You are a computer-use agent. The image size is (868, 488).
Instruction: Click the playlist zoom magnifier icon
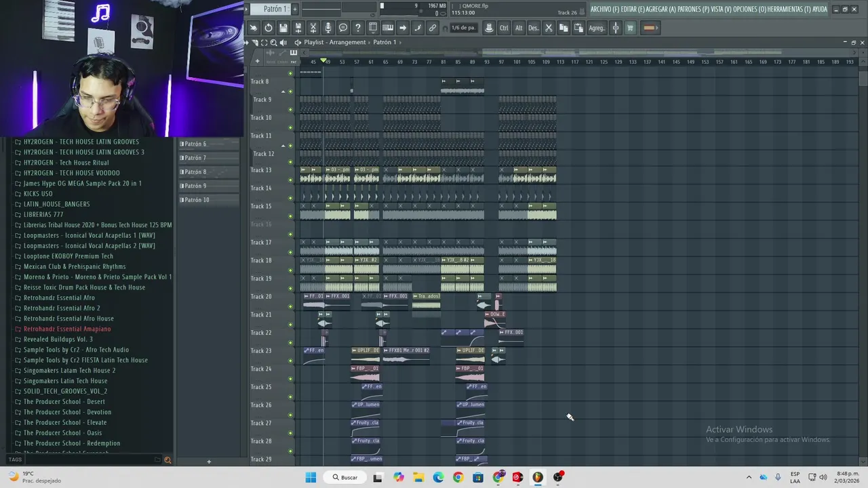(x=274, y=42)
